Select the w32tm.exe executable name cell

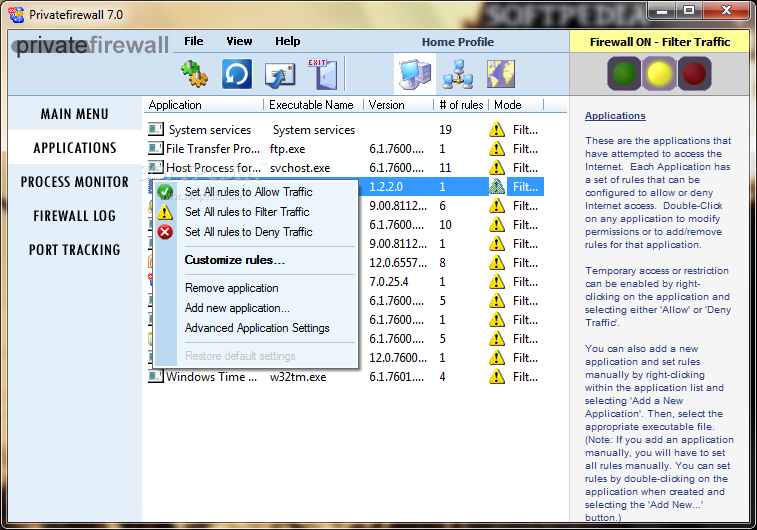[x=298, y=377]
